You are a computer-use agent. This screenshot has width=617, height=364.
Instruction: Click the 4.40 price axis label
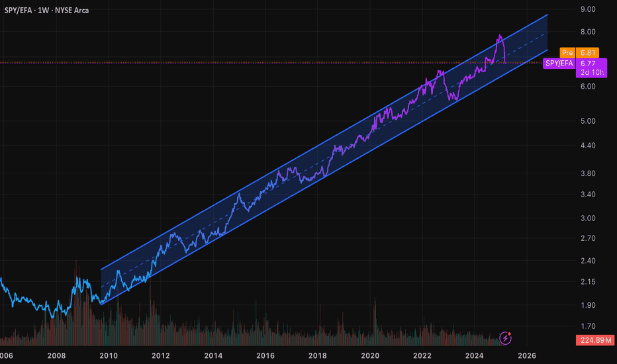(588, 146)
